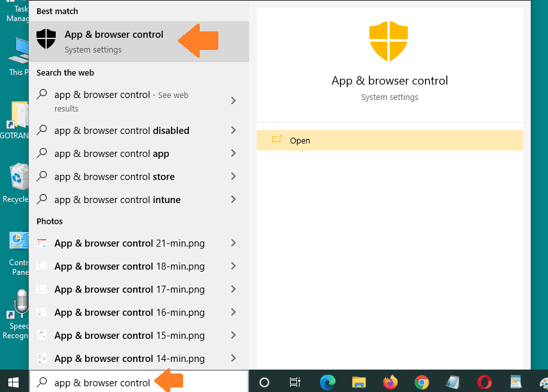Expand the 'app & browser control disabled' suggestion arrow
The image size is (548, 392).
(233, 131)
